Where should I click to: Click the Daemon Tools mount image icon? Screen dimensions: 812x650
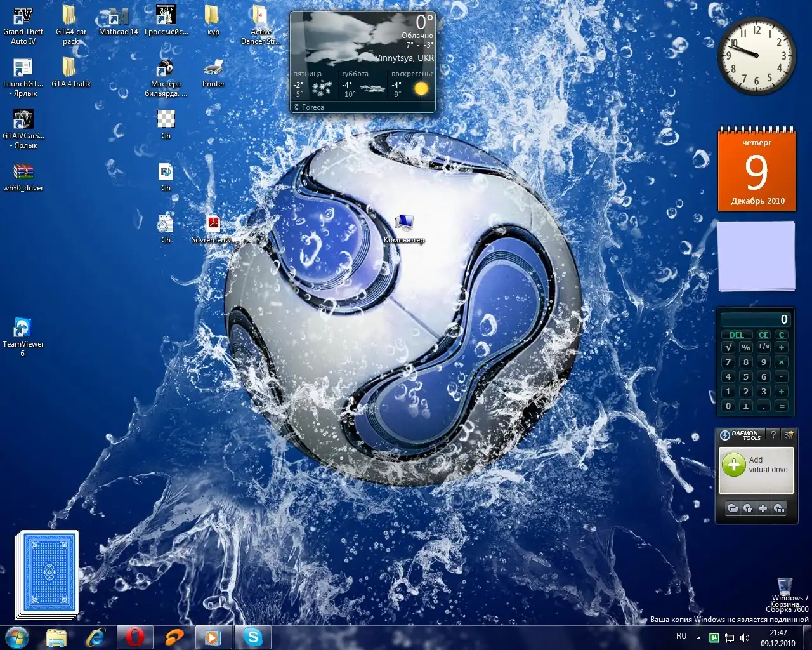[x=733, y=508]
